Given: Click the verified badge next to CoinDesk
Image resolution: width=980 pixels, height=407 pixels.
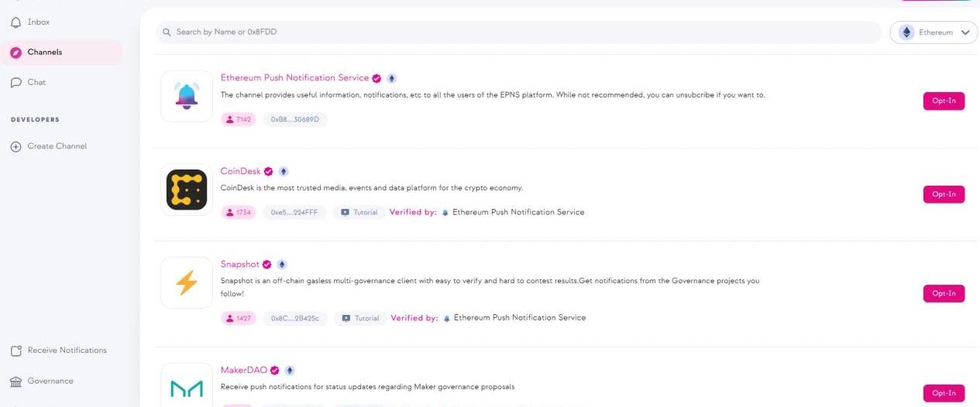Looking at the screenshot, I should pyautogui.click(x=269, y=172).
